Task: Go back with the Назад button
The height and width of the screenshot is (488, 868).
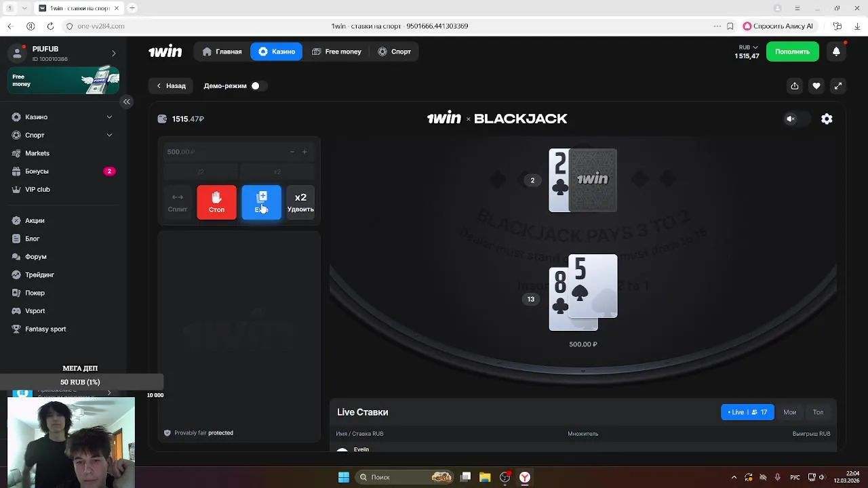Action: coord(171,86)
